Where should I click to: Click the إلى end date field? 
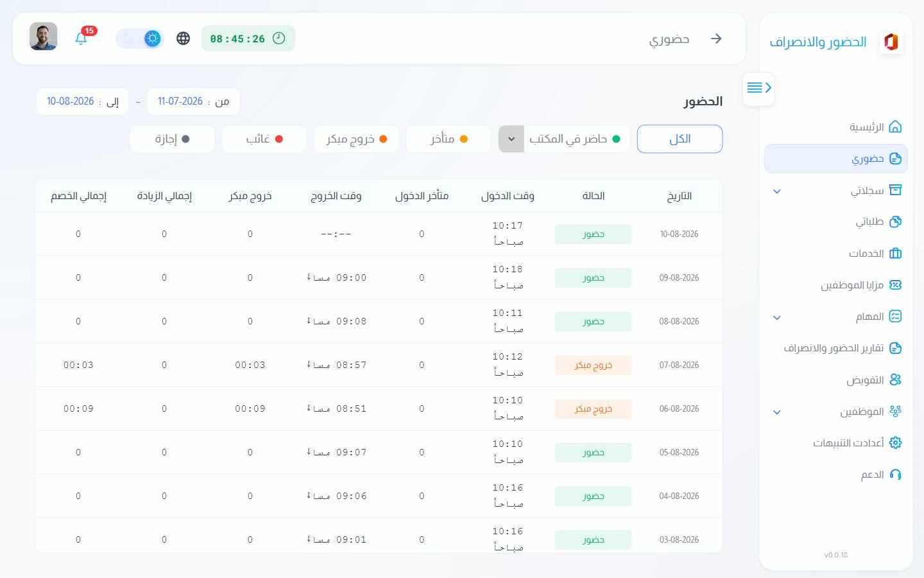(83, 101)
